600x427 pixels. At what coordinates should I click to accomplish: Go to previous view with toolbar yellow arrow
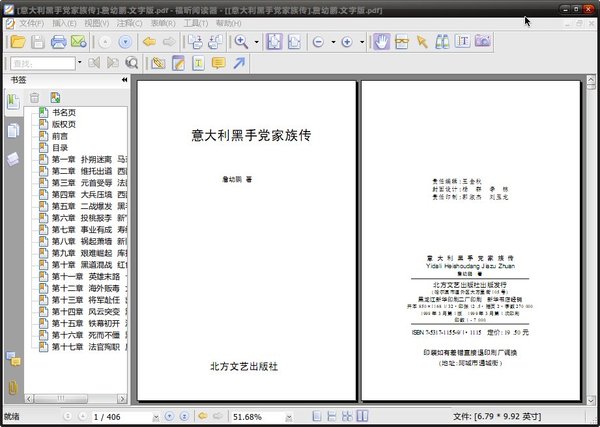click(x=149, y=41)
